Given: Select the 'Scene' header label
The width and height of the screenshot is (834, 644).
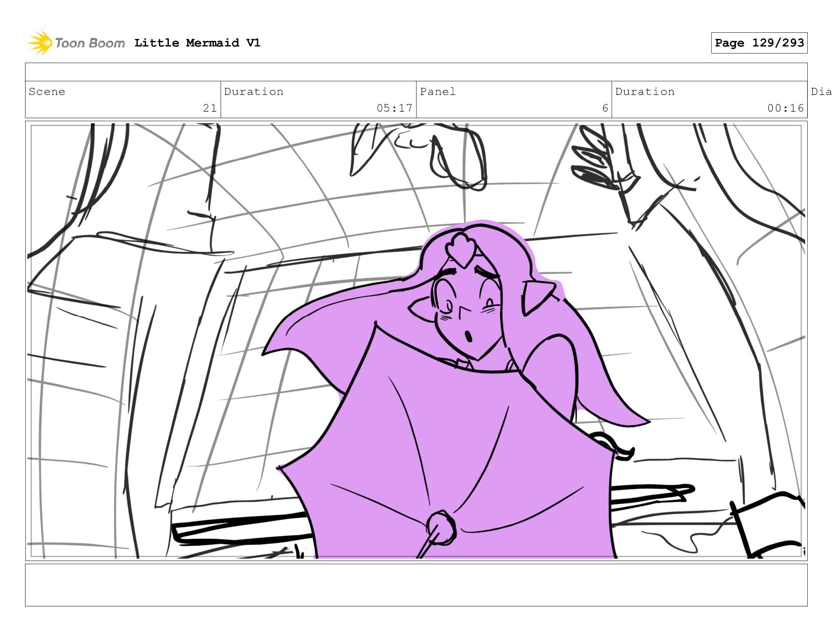Looking at the screenshot, I should point(47,91).
